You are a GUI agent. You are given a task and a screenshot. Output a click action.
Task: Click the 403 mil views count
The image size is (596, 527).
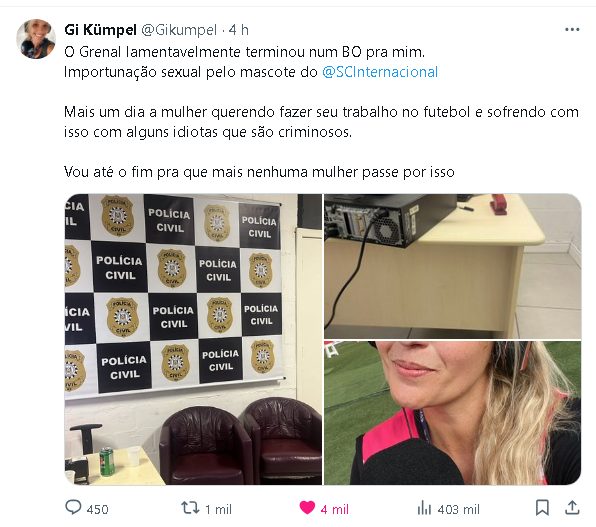tap(458, 509)
